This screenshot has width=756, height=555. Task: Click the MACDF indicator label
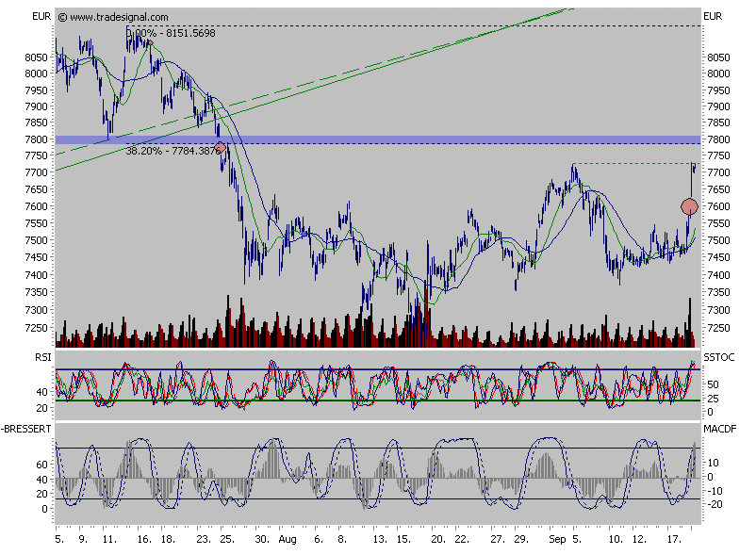720,429
